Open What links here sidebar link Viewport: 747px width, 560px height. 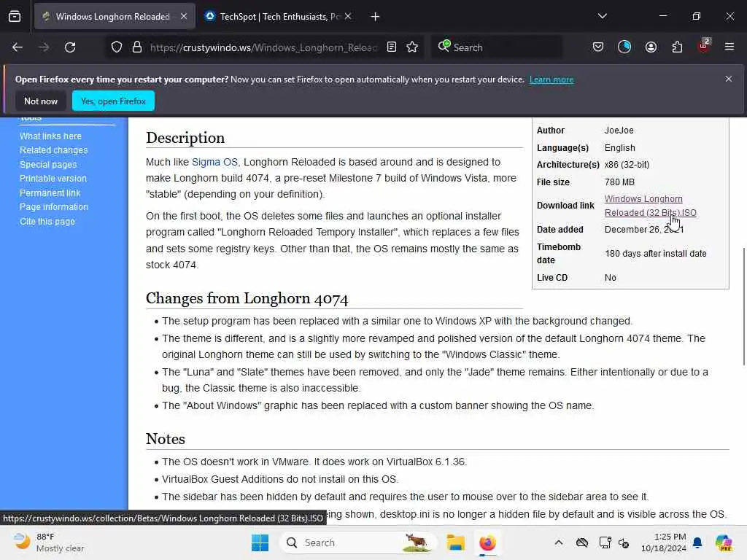click(x=50, y=136)
